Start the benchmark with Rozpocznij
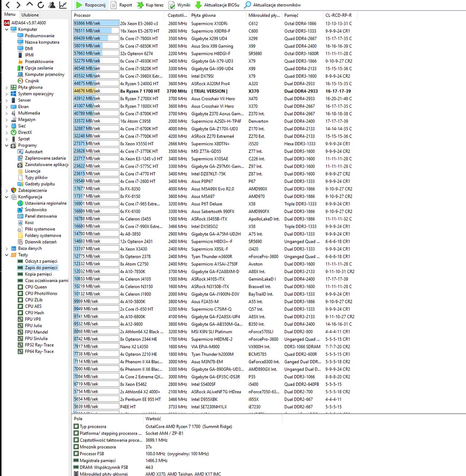The width and height of the screenshot is (466, 476). (x=91, y=5)
